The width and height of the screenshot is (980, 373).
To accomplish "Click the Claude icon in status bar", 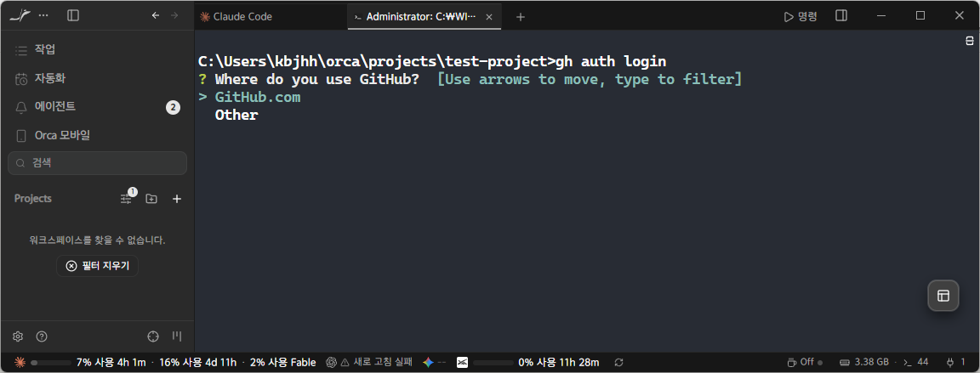I will 20,363.
